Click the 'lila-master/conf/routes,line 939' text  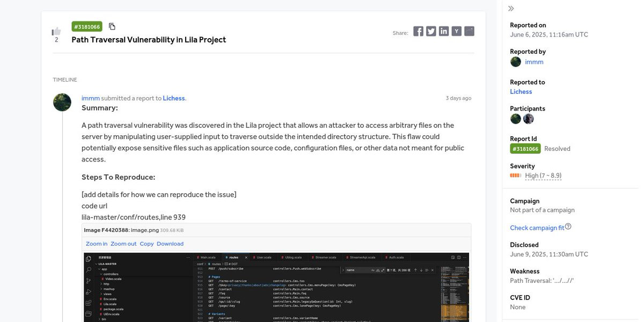134,217
